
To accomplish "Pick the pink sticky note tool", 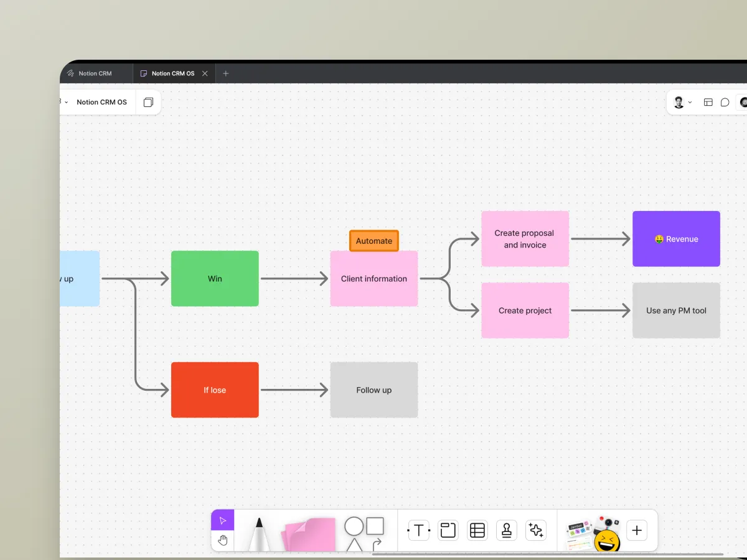I will coord(309,534).
